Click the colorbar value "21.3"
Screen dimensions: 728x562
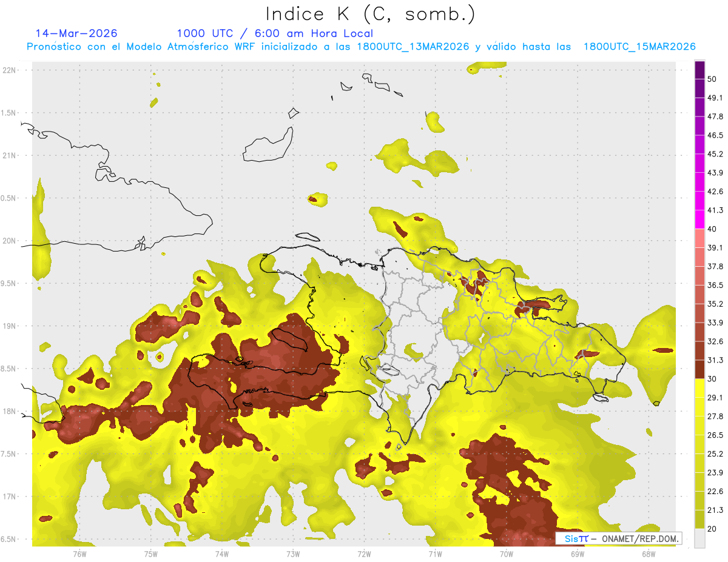(x=715, y=510)
